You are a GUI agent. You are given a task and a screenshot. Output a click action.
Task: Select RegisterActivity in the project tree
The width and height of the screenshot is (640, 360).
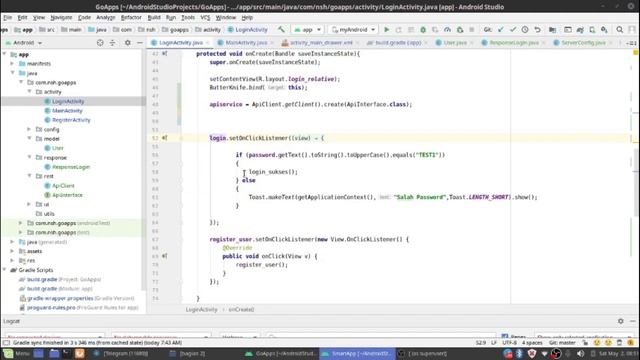(71, 120)
